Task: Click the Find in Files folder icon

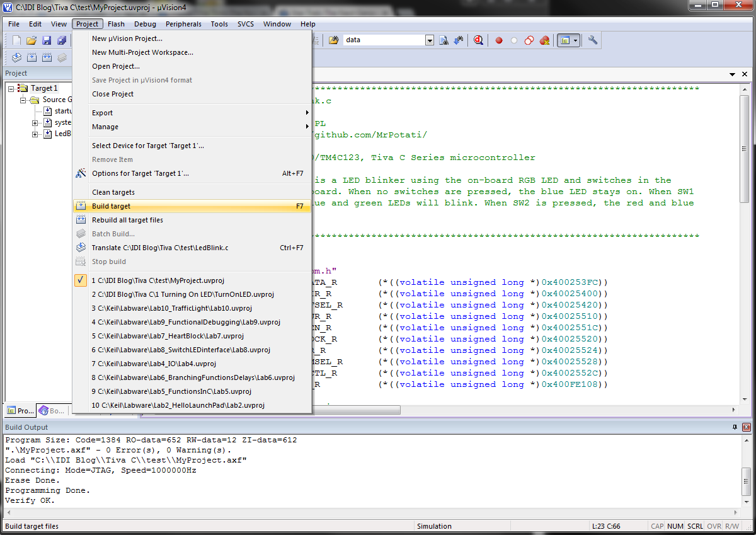Action: coord(333,40)
